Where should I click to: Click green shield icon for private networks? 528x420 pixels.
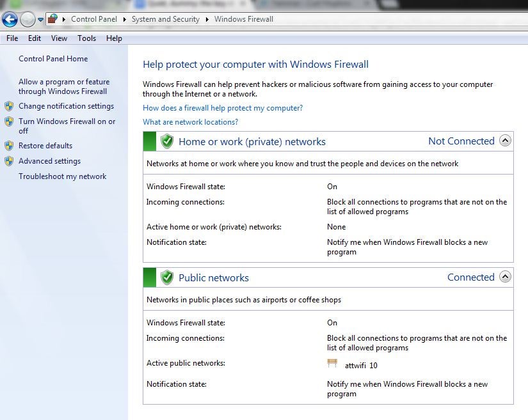pos(166,141)
